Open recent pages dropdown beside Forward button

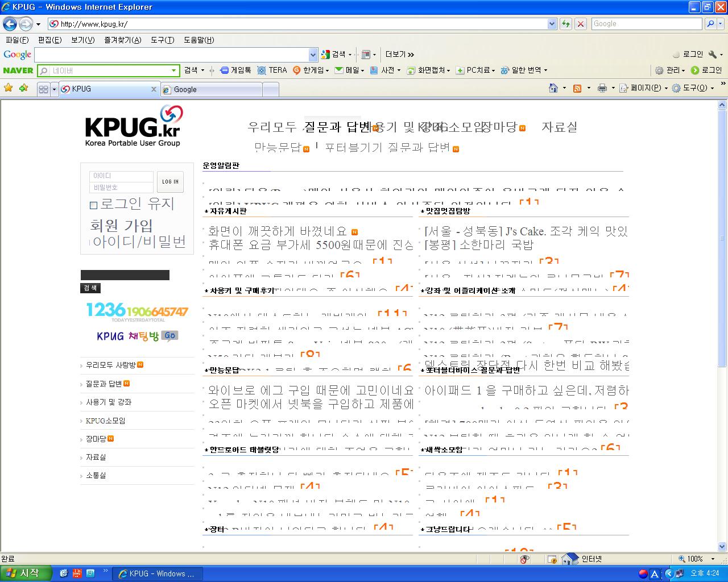[38, 24]
